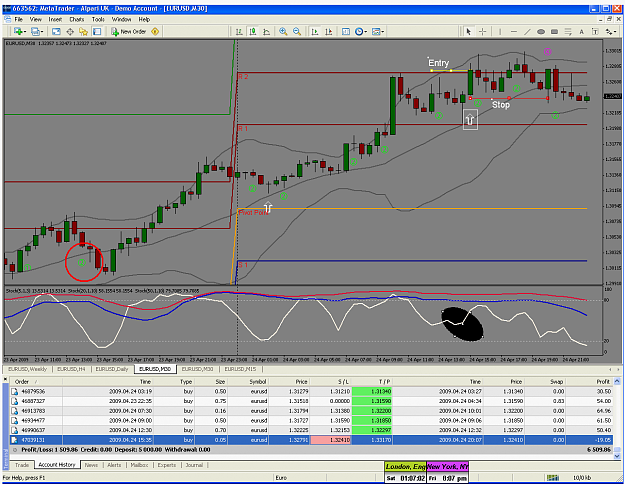Image resolution: width=625 pixels, height=484 pixels.
Task: Open the Profiles toolbar icon
Action: click(x=35, y=31)
